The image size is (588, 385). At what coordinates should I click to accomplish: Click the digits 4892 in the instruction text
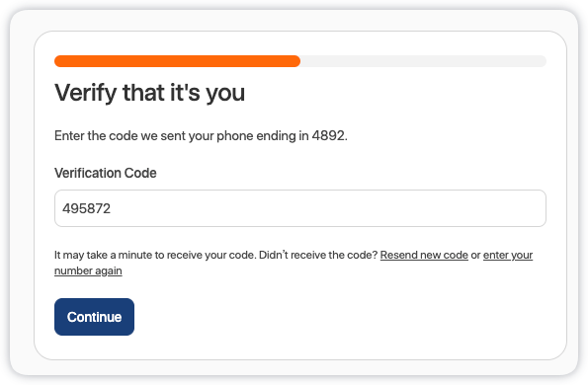(x=328, y=135)
